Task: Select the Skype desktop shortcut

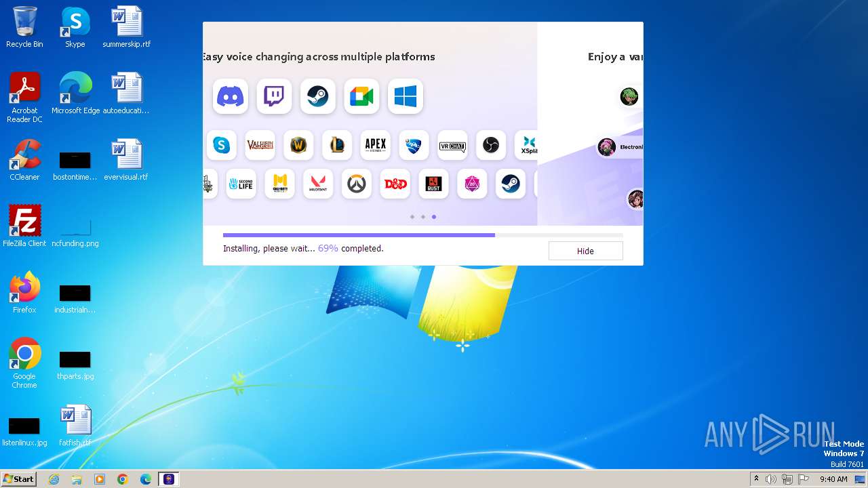Action: click(x=75, y=27)
